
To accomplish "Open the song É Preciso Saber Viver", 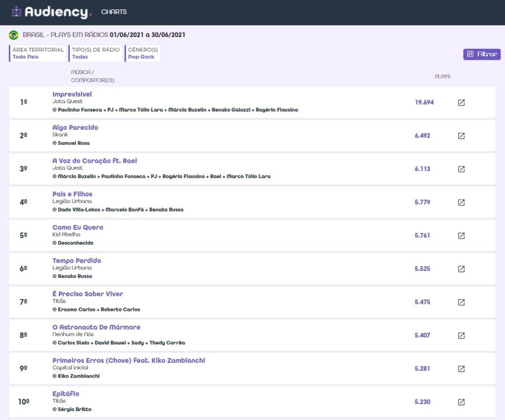I will 88,294.
